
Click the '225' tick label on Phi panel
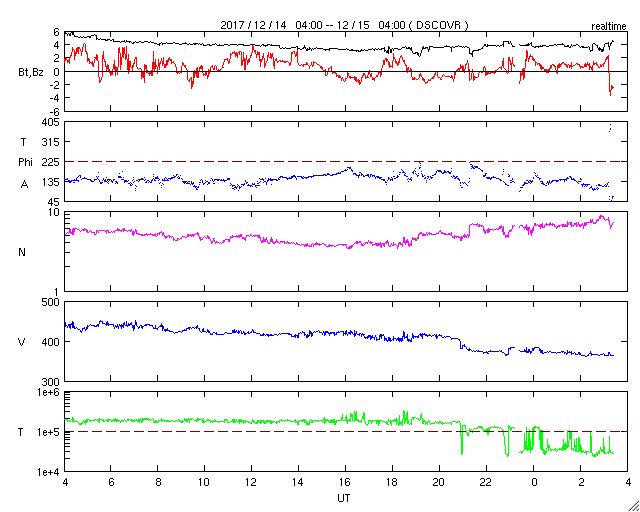[x=52, y=162]
